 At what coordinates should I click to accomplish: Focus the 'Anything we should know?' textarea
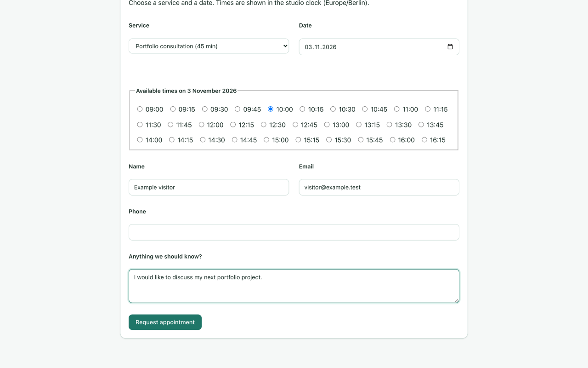(x=294, y=286)
